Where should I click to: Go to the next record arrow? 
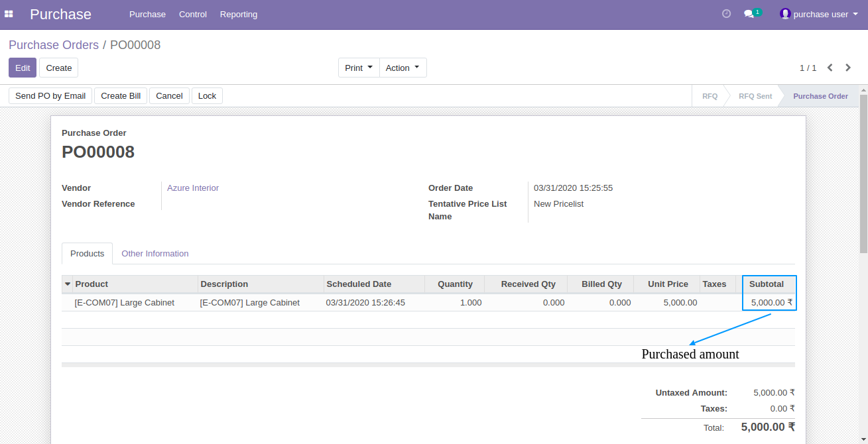point(848,68)
